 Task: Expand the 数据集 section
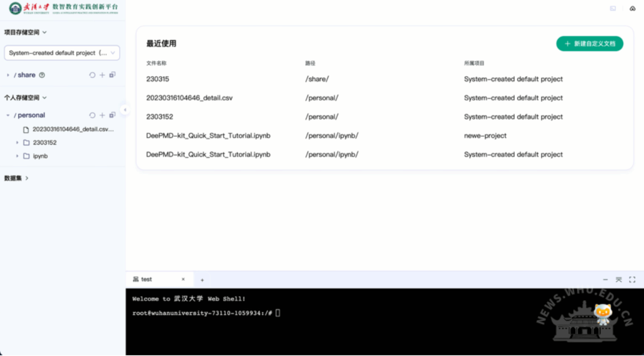coord(27,178)
